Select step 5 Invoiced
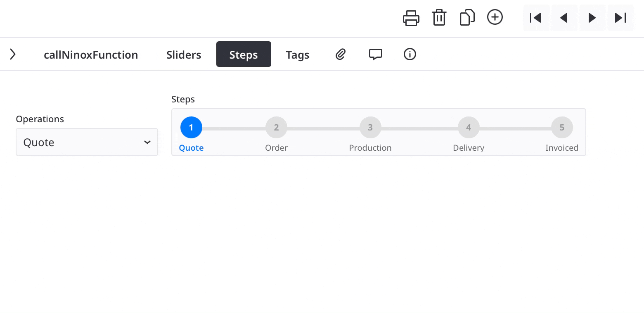 562,128
